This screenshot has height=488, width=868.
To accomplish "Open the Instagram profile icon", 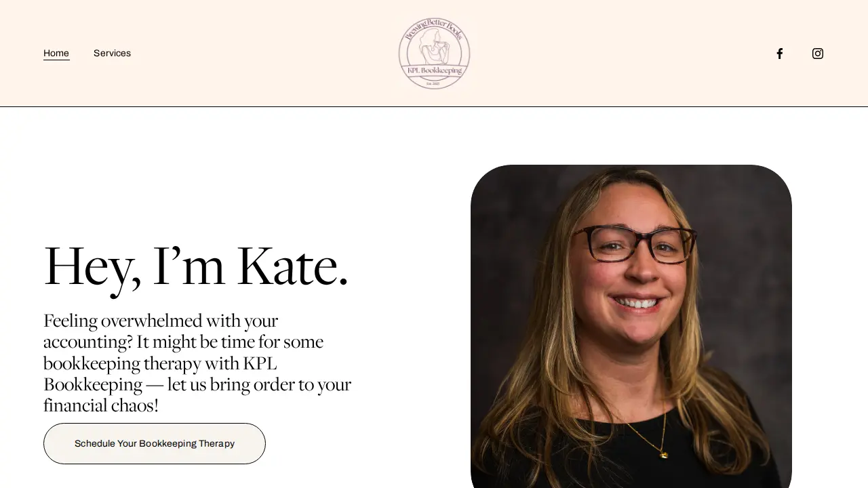I will [818, 54].
